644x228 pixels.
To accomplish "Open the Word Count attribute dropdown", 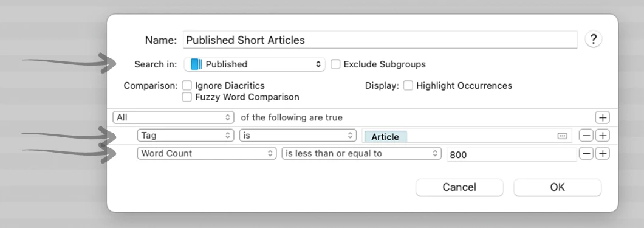I will [207, 153].
